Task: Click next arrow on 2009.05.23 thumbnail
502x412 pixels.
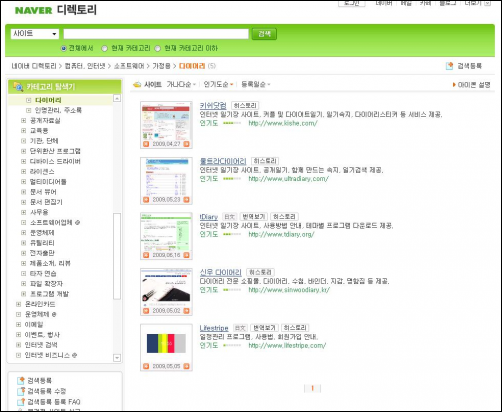Action: pyautogui.click(x=186, y=200)
